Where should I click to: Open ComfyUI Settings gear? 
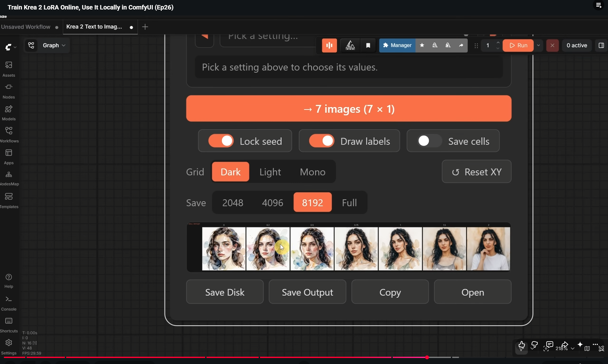pos(9,347)
